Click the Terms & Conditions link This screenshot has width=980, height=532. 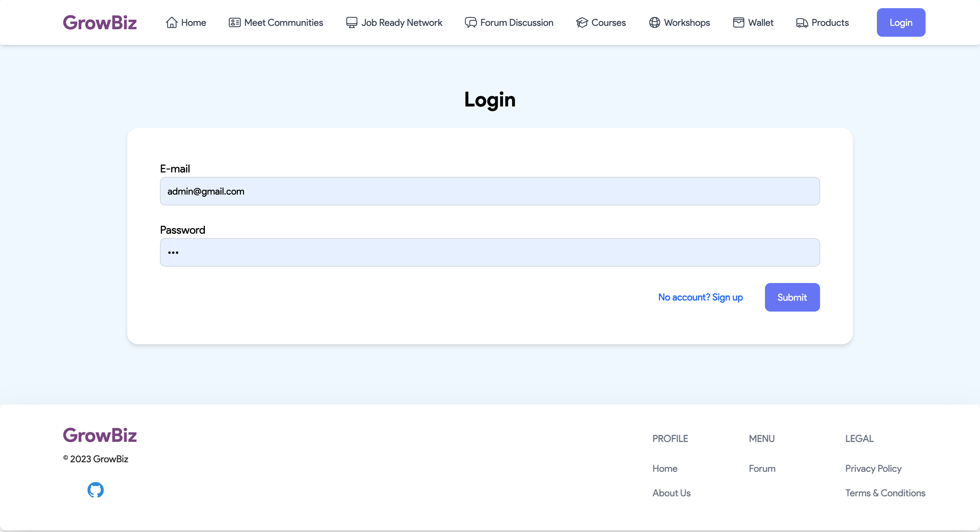point(885,493)
